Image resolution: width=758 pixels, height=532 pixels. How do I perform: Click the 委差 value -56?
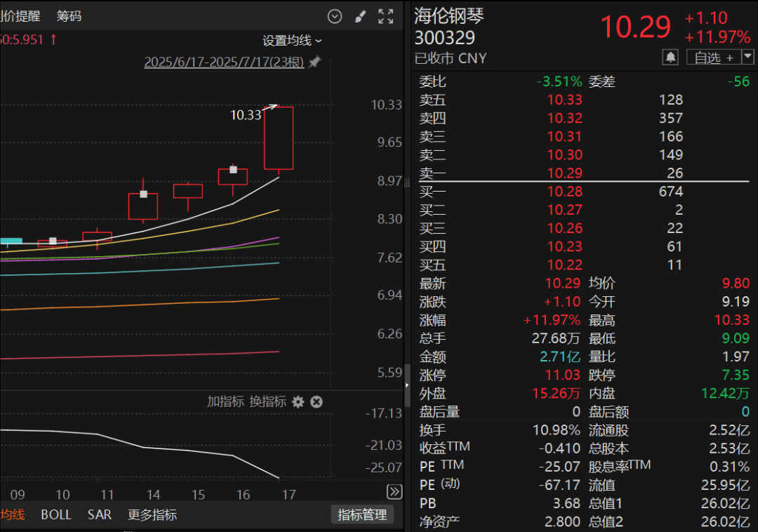point(738,81)
